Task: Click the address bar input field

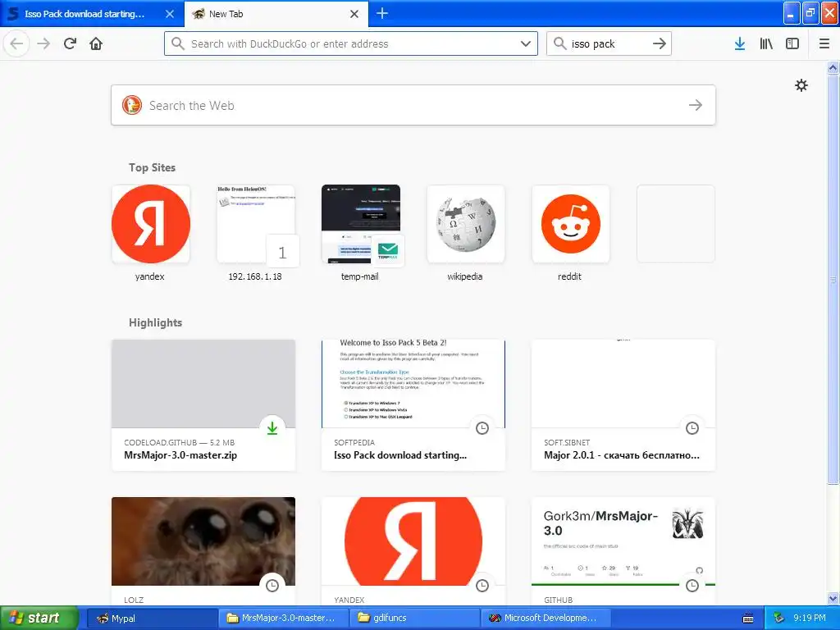Action: tap(351, 43)
